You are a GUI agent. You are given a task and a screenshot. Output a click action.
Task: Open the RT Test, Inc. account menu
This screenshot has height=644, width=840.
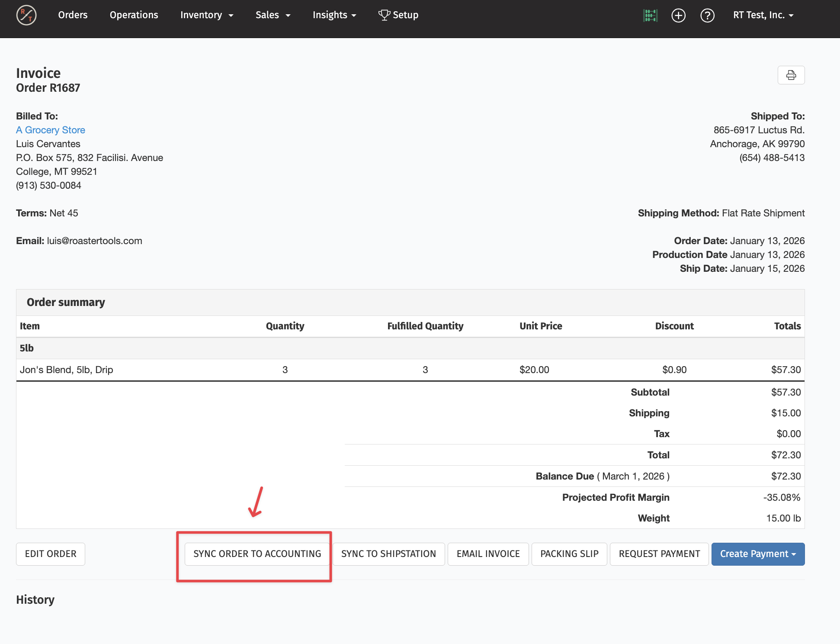(763, 15)
